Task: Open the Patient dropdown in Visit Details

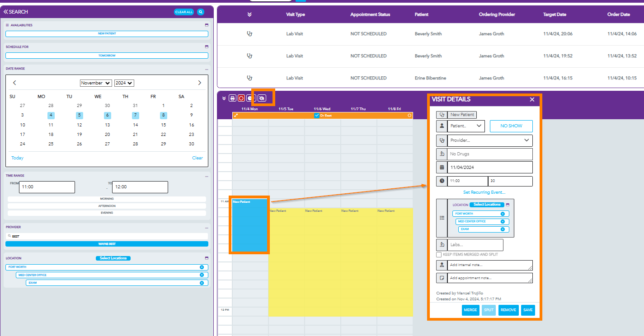Action: (466, 126)
